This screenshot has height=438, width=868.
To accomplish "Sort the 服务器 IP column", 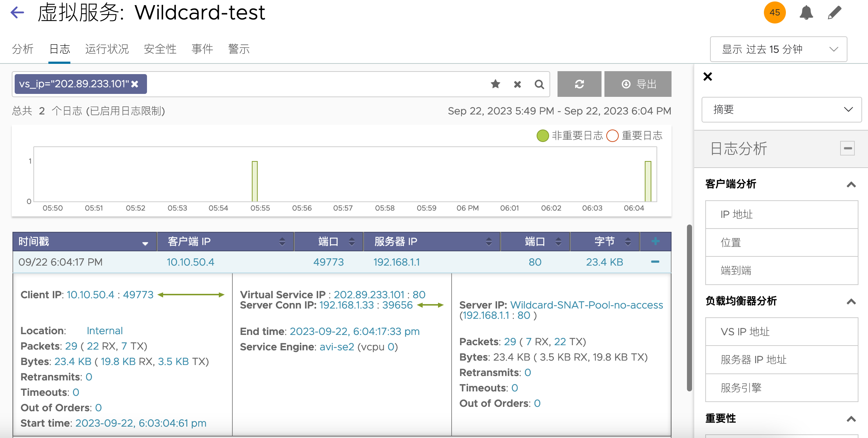I will pos(489,241).
